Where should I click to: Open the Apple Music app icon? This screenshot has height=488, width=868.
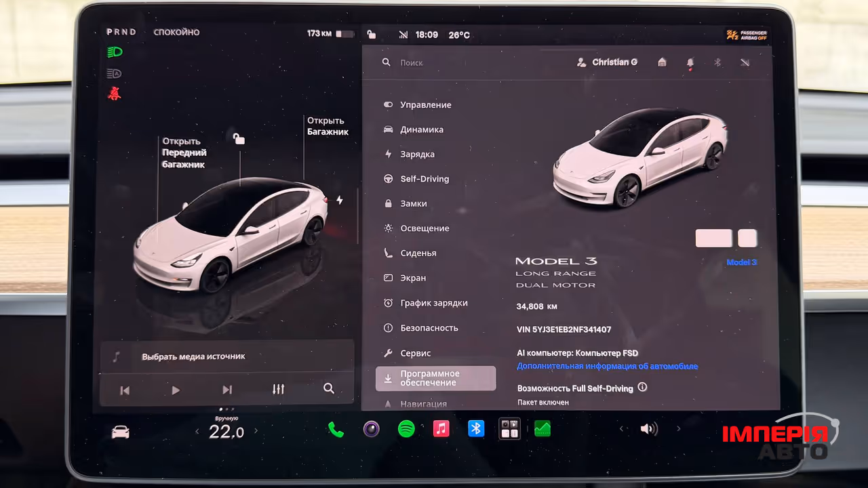[441, 429]
